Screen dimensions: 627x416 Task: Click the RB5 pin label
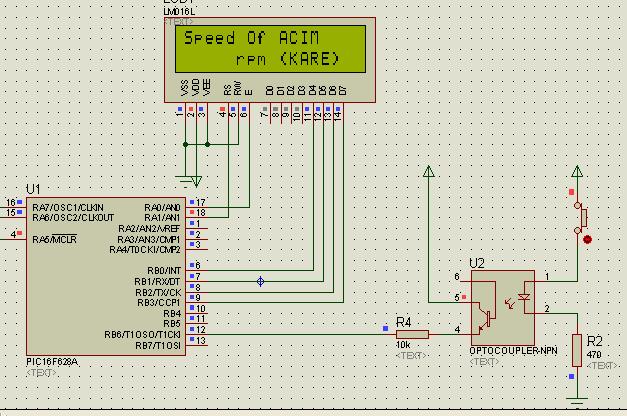click(x=172, y=324)
